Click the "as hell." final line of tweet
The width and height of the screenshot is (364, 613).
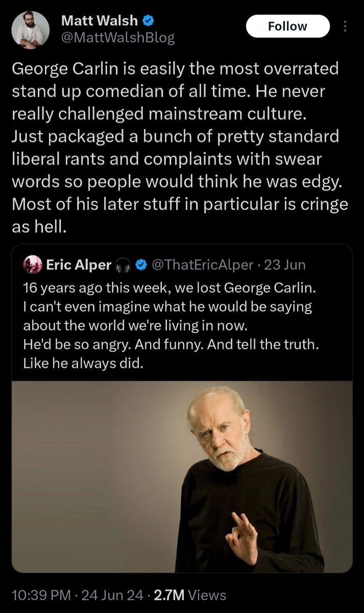[39, 226]
